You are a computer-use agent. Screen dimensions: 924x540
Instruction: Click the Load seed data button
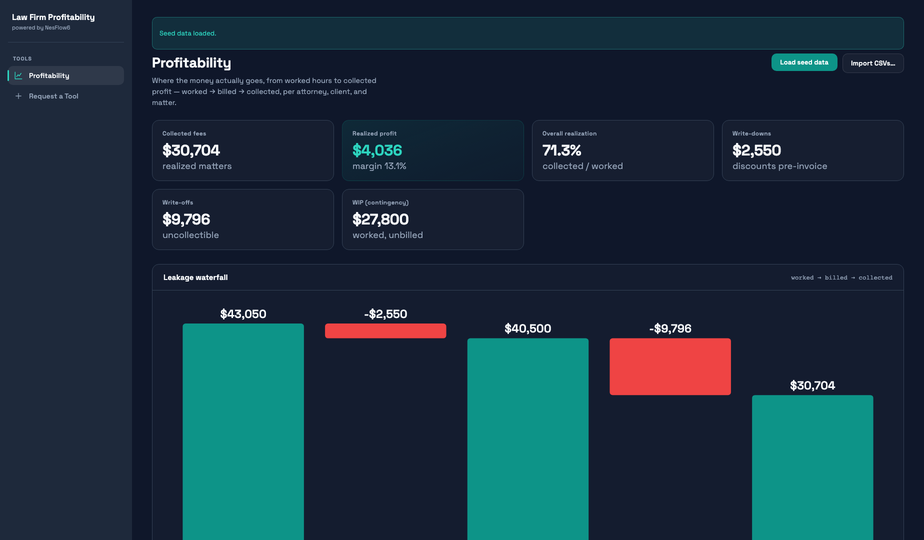(x=804, y=62)
